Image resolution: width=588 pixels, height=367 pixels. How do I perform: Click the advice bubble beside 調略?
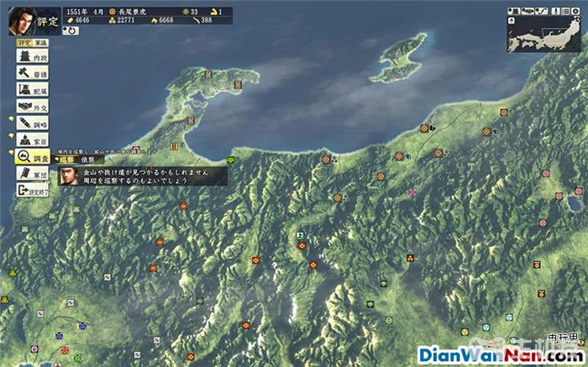12,119
